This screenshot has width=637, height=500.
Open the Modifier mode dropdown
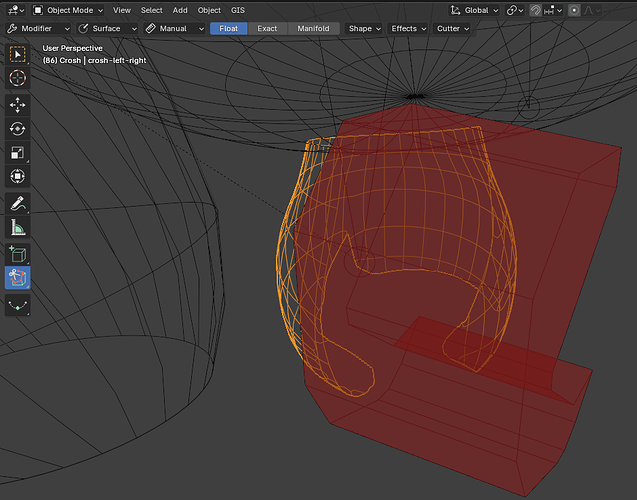(39, 28)
